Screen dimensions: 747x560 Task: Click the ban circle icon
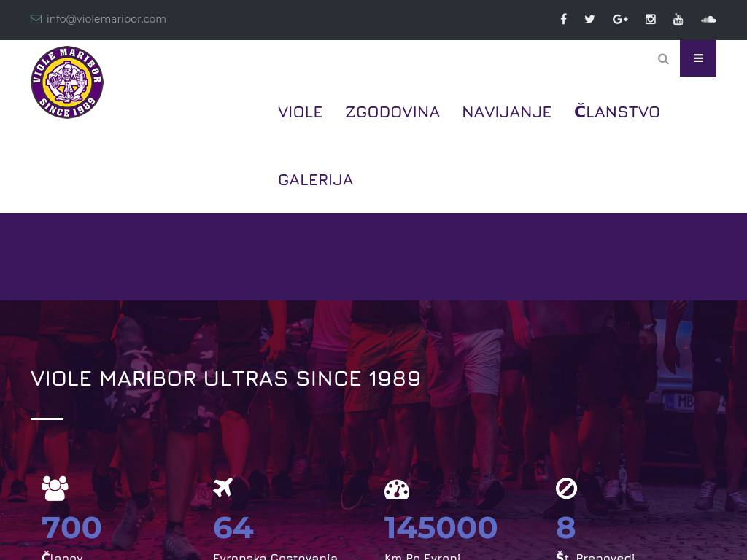click(566, 489)
